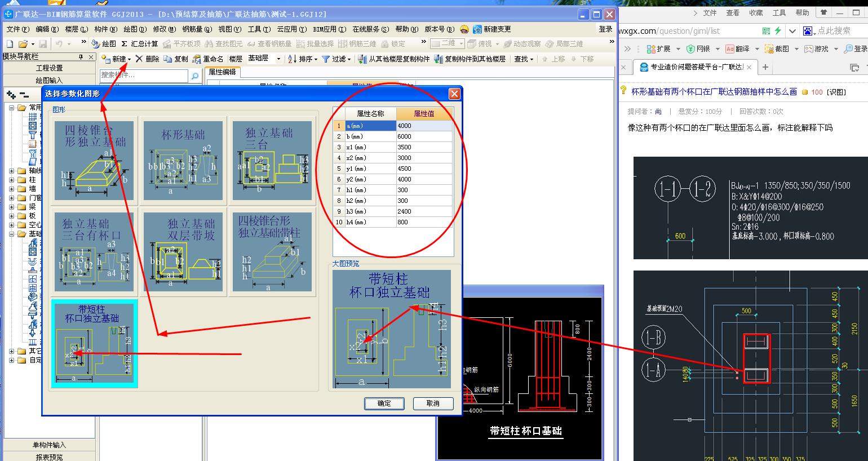The image size is (868, 461).
Task: Click 取消 button in parameter dialog
Action: [433, 404]
